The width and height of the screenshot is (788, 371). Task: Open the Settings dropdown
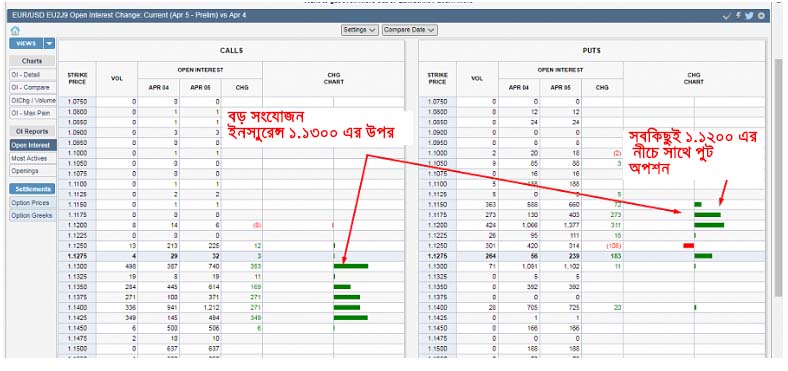pos(360,30)
